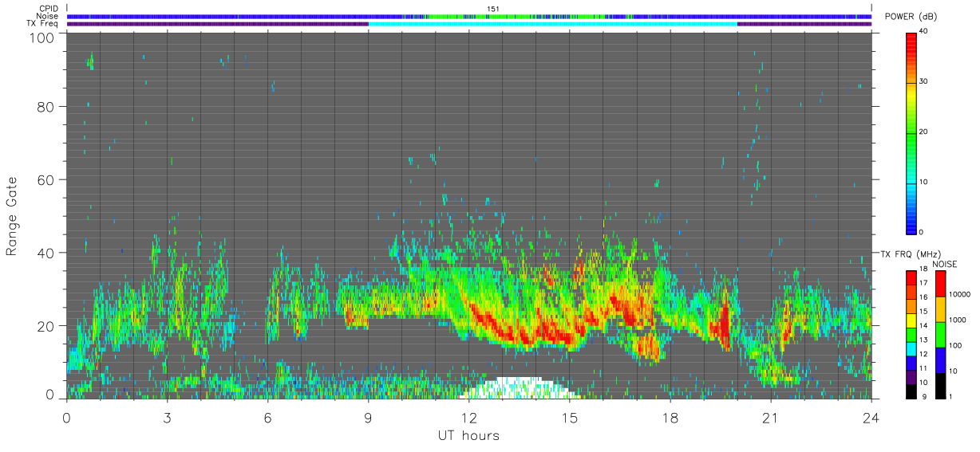Click the blue-green Noise strip
Screen dimensions: 980x452
click(469, 16)
